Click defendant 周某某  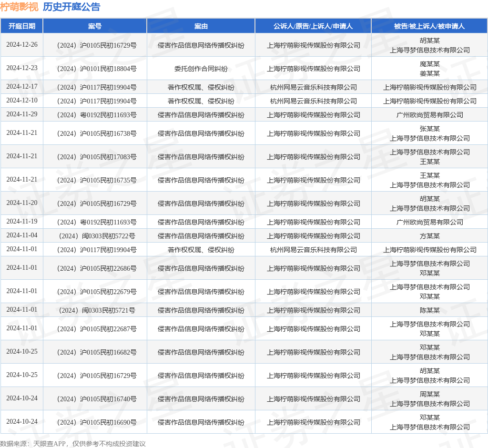430,394
